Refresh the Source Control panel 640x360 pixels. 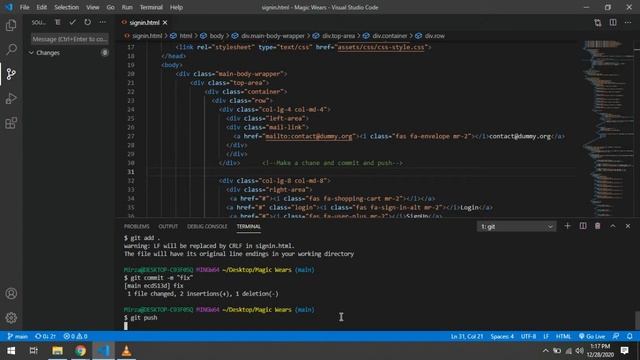pyautogui.click(x=87, y=22)
